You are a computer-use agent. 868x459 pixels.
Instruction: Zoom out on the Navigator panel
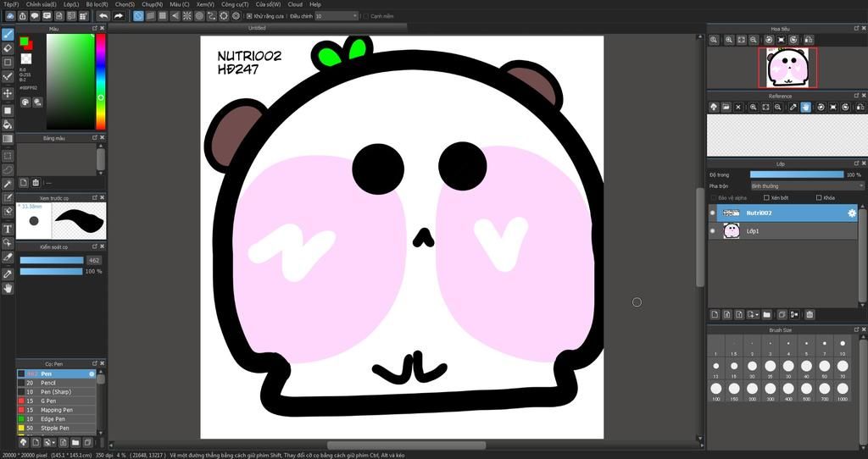coord(754,40)
